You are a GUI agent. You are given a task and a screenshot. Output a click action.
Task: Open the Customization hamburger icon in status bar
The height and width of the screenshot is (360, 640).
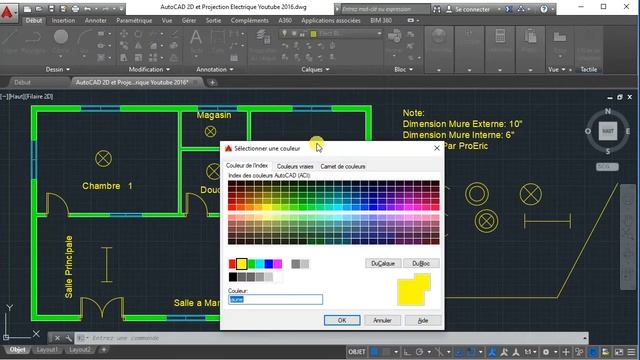631,352
